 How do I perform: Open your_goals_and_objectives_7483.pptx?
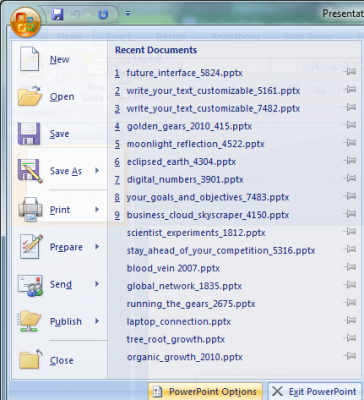[x=208, y=197]
